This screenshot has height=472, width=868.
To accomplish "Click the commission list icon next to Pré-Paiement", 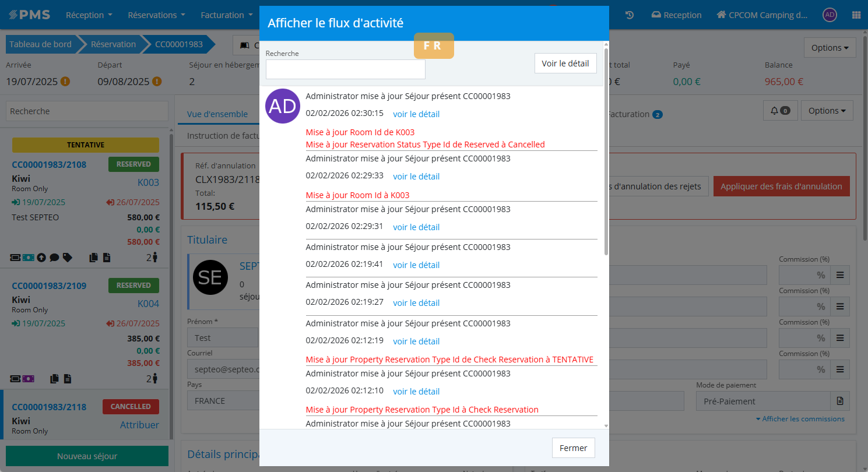I will 839,401.
